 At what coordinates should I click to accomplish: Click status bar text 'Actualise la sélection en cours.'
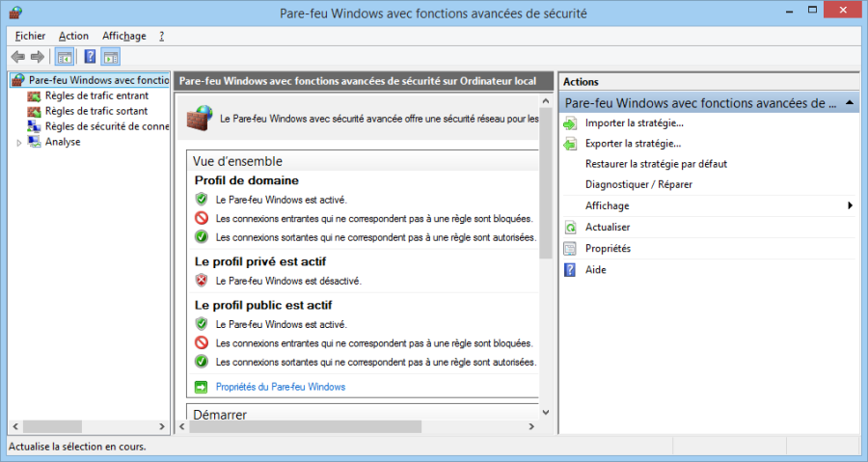(x=77, y=447)
